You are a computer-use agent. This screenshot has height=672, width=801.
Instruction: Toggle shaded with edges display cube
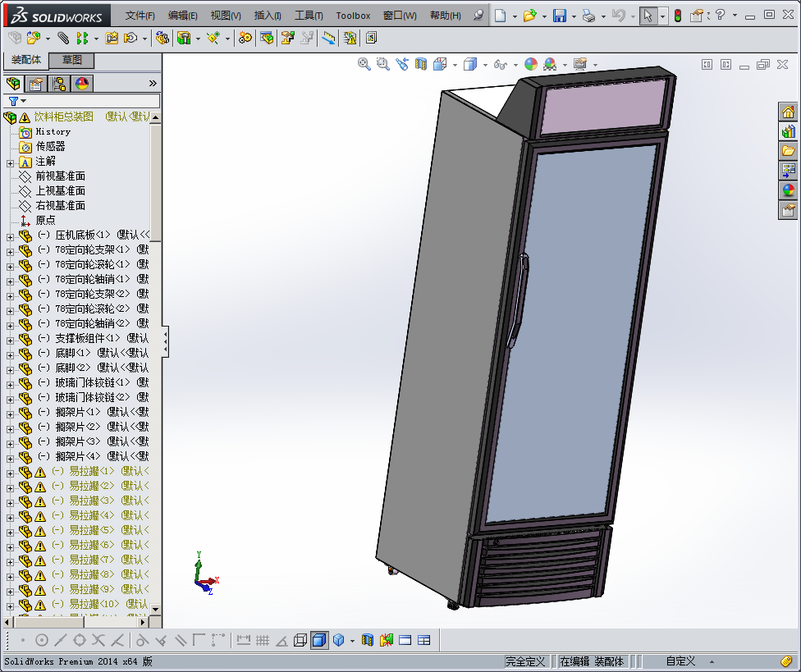[x=318, y=640]
